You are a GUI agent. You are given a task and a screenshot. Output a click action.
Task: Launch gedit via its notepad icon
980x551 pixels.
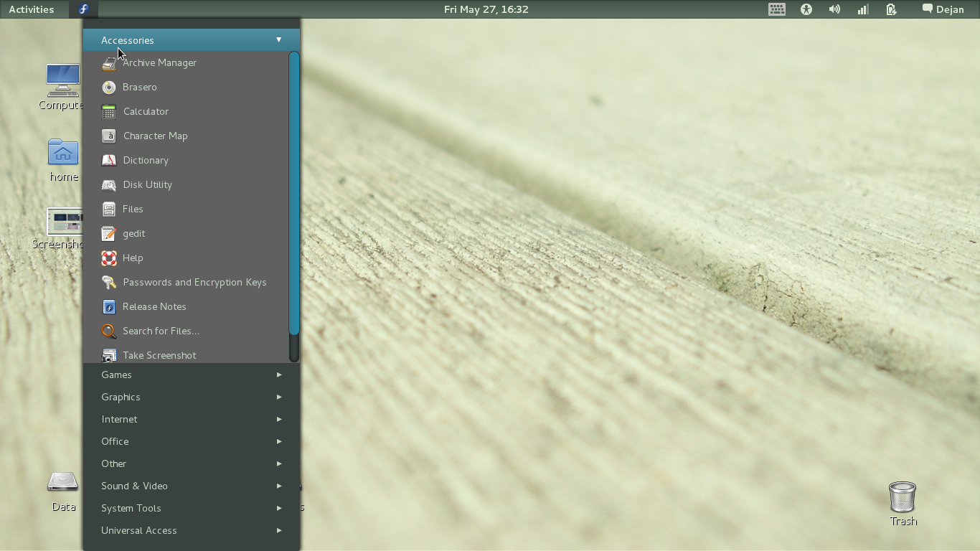tap(109, 234)
